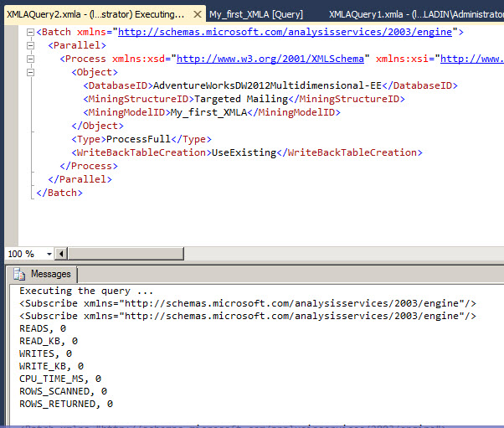504x428 pixels.
Task: Click the opening <Parallel> tag
Action: (x=77, y=45)
